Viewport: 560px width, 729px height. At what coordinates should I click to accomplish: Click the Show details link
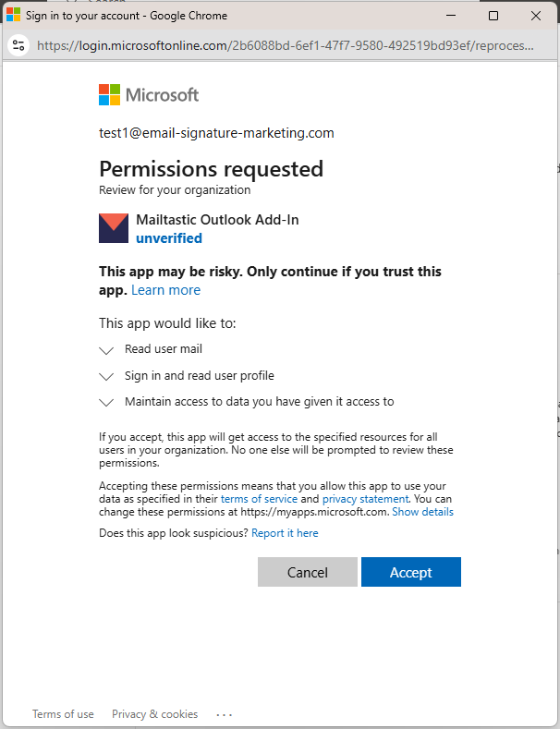(422, 512)
